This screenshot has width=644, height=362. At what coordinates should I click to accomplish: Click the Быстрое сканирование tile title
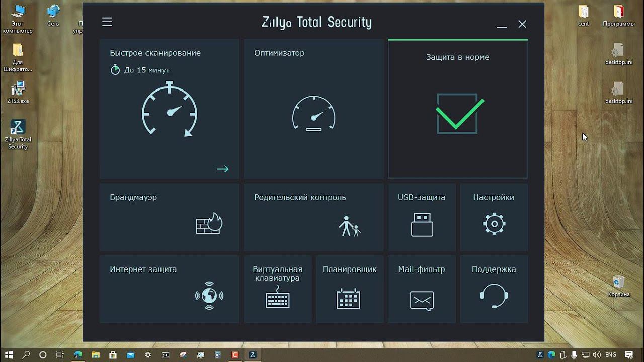pyautogui.click(x=155, y=53)
